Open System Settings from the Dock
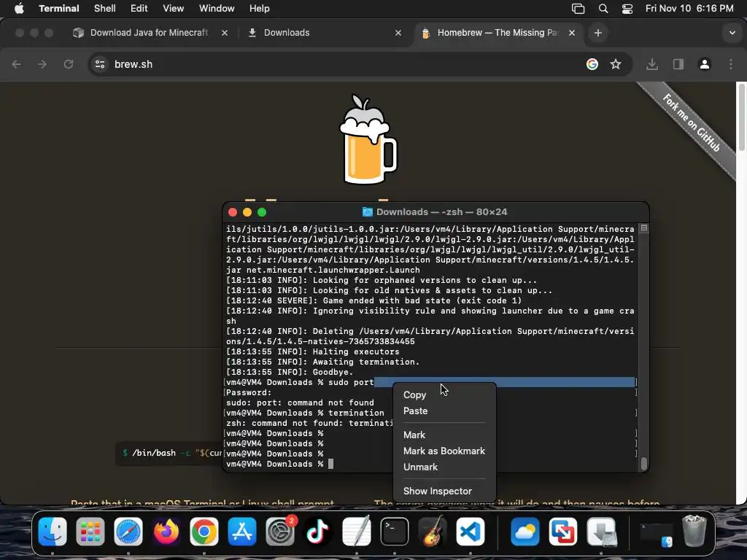Screen dimensions: 747x560 point(280,532)
